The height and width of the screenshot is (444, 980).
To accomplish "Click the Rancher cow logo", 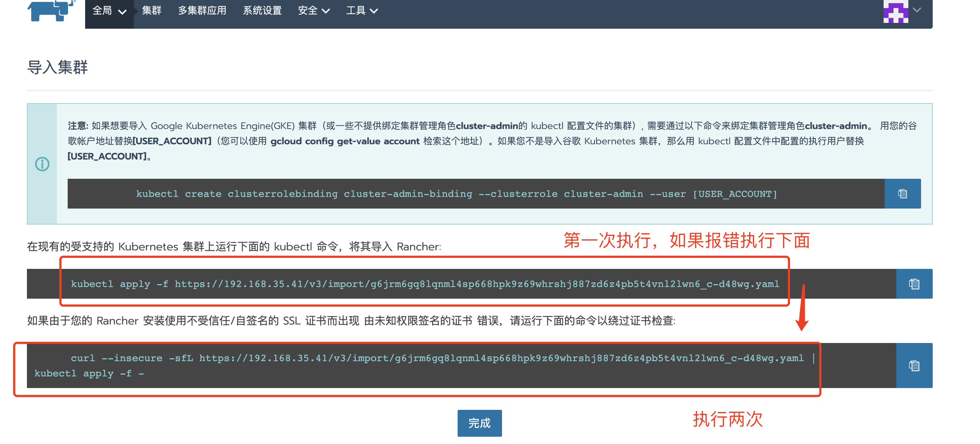I will pyautogui.click(x=51, y=11).
